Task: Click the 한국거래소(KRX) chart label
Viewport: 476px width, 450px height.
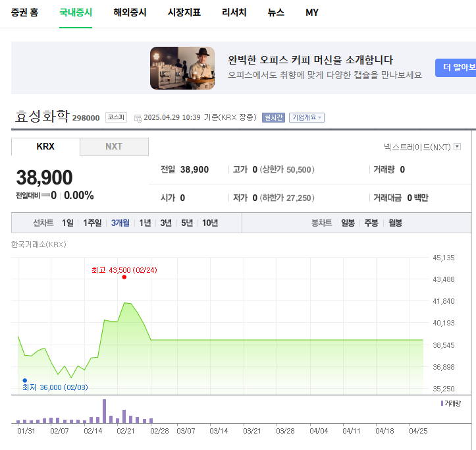Action: pyautogui.click(x=39, y=244)
